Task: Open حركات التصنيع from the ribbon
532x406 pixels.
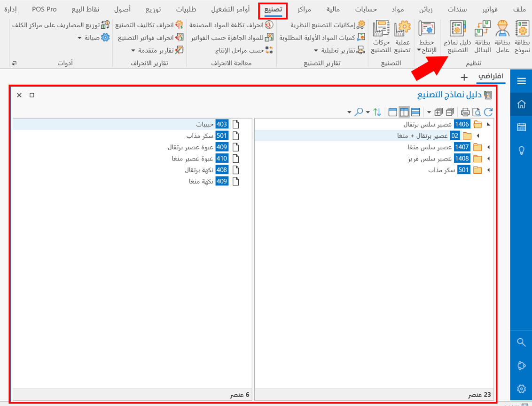Action: 381,37
